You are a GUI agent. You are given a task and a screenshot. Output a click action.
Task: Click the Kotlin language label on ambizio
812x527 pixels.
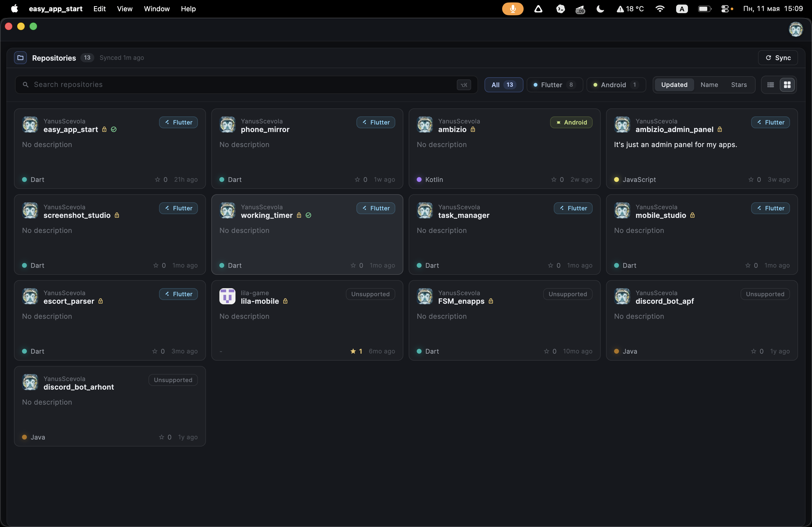(x=434, y=180)
